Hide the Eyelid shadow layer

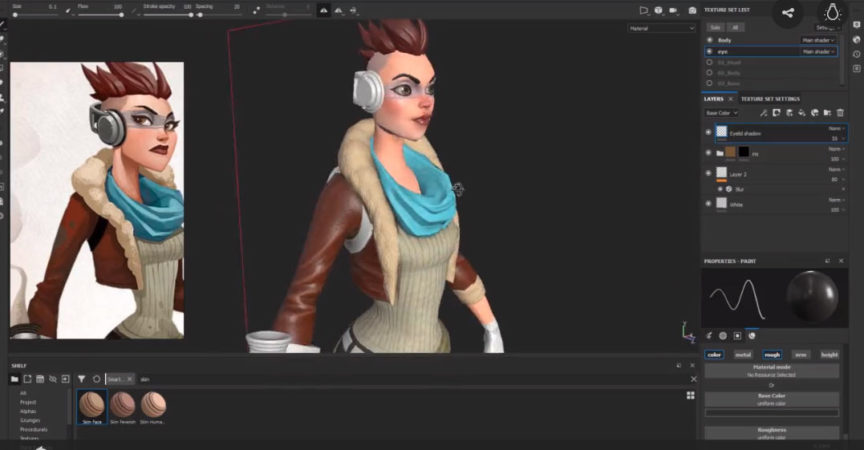point(709,132)
